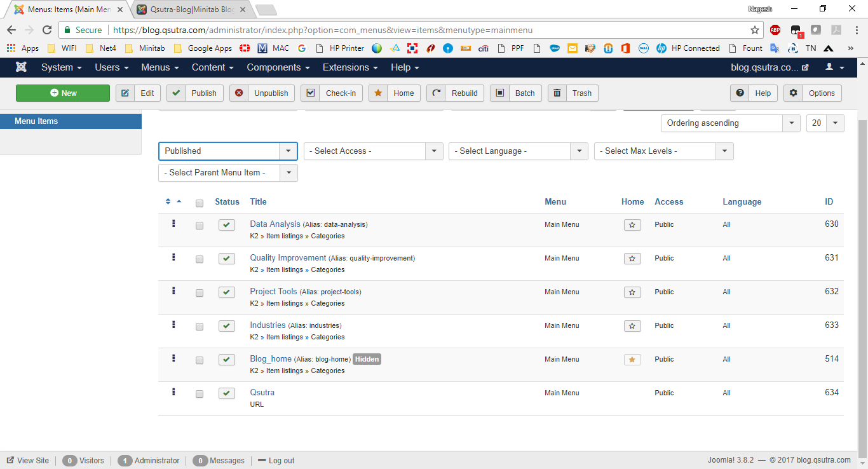The width and height of the screenshot is (868, 469).
Task: Click the orange home star for Blog_home
Action: (632, 360)
